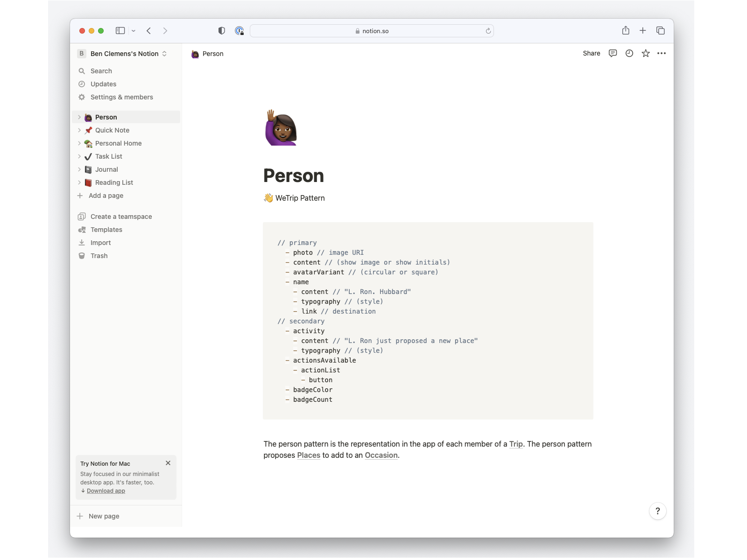
Task: Open the page history clock icon
Action: pyautogui.click(x=629, y=53)
